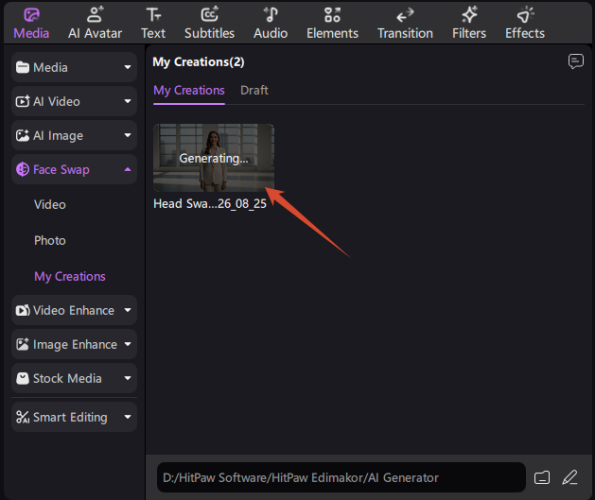The width and height of the screenshot is (595, 500).
Task: Click the My Creations(2) heading
Action: (x=198, y=62)
